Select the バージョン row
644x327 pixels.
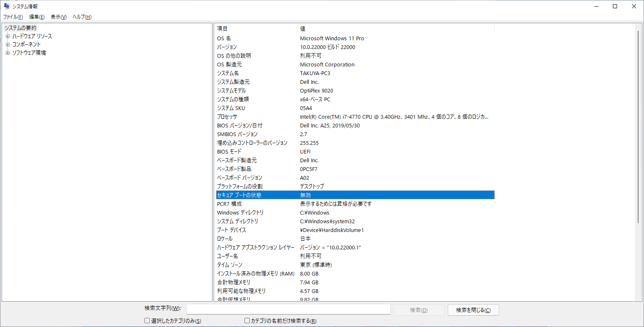tap(355, 47)
